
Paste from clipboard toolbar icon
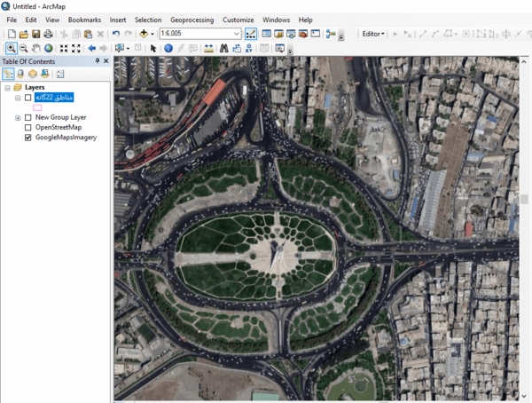(x=88, y=34)
